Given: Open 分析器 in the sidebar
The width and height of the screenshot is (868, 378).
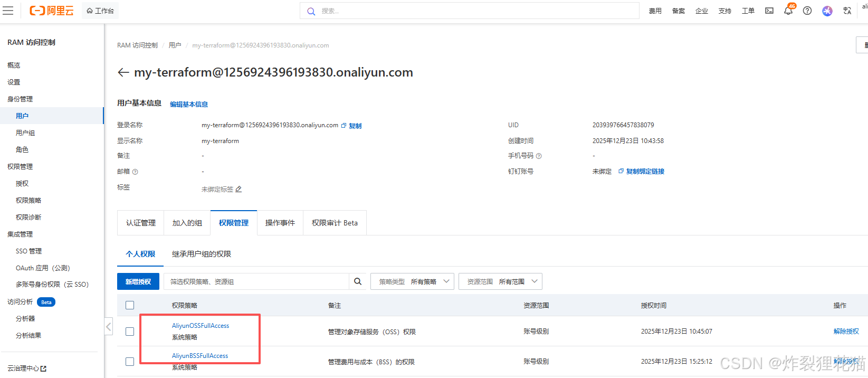Looking at the screenshot, I should pyautogui.click(x=25, y=319).
